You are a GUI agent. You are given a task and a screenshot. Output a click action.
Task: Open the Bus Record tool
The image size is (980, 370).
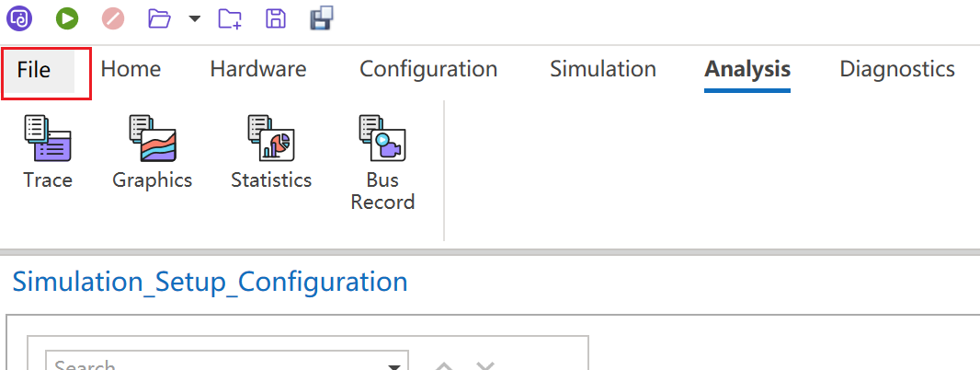click(382, 163)
